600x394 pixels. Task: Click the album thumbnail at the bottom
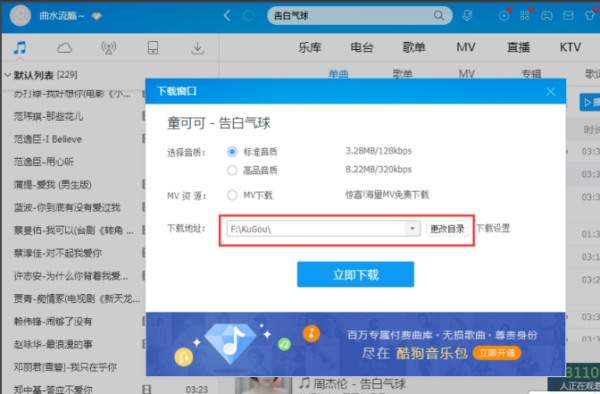click(264, 385)
